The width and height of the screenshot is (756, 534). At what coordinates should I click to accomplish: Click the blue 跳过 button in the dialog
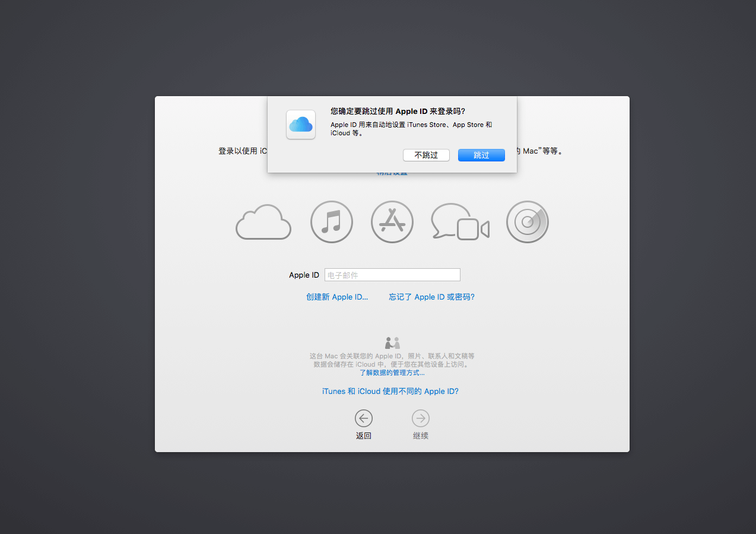pos(481,155)
